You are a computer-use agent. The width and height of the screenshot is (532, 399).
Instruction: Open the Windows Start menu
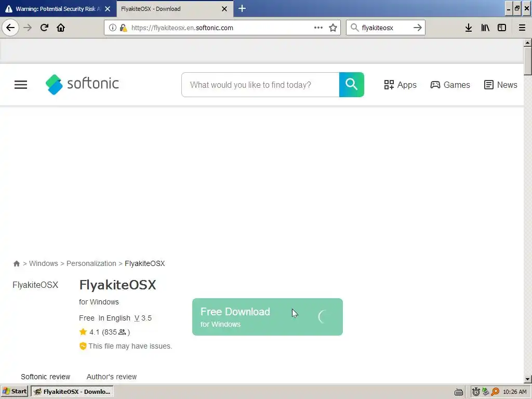15,392
